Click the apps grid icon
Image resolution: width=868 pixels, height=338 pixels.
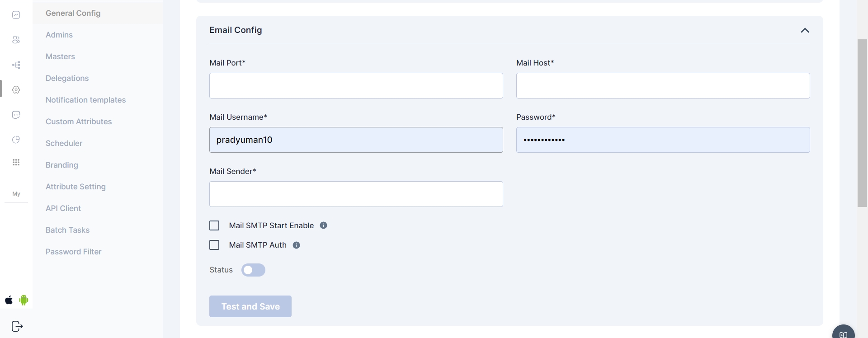click(x=16, y=162)
